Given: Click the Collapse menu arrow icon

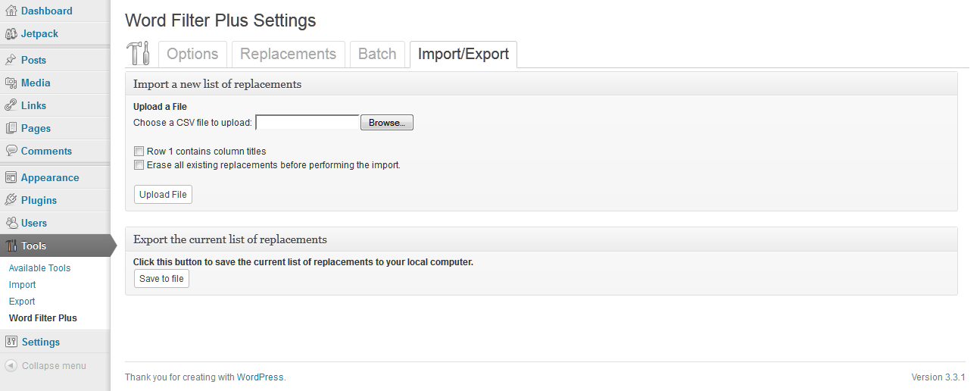Looking at the screenshot, I should [x=11, y=365].
